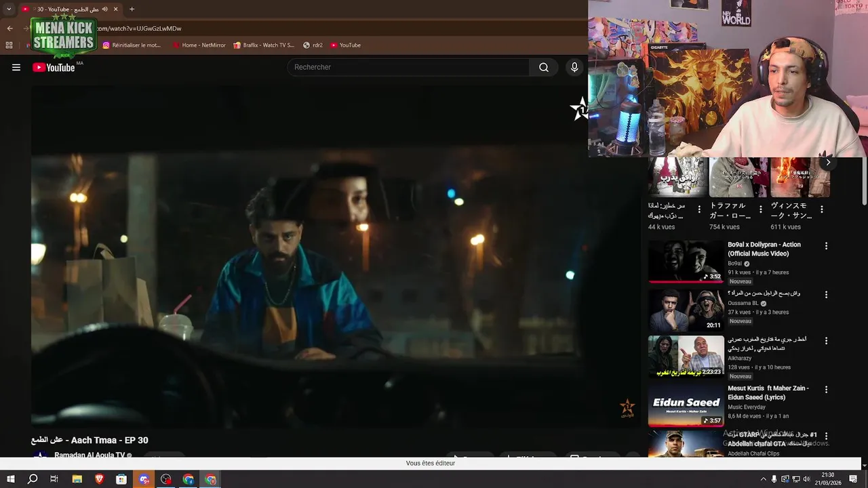Click the Rechercher search field
This screenshot has width=868, height=488.
coord(408,67)
